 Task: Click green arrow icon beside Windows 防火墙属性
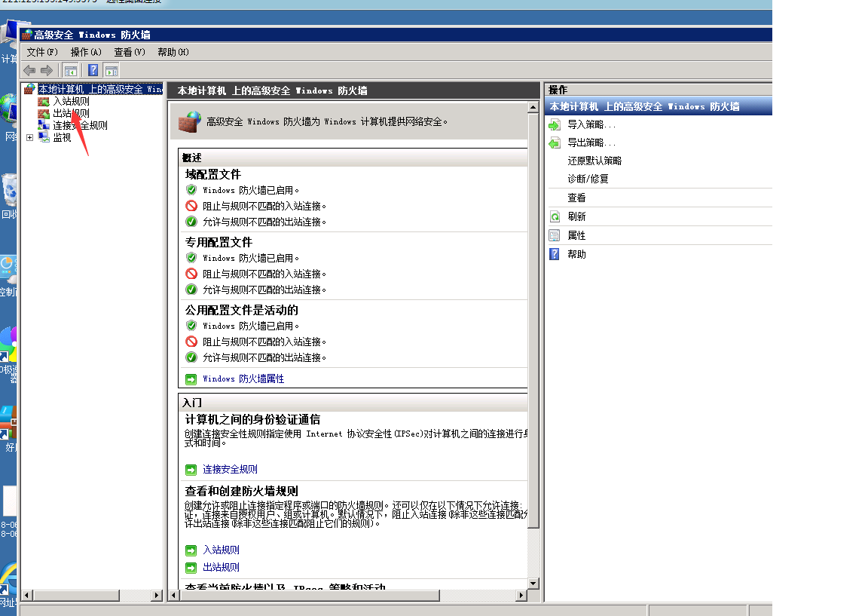pyautogui.click(x=191, y=379)
